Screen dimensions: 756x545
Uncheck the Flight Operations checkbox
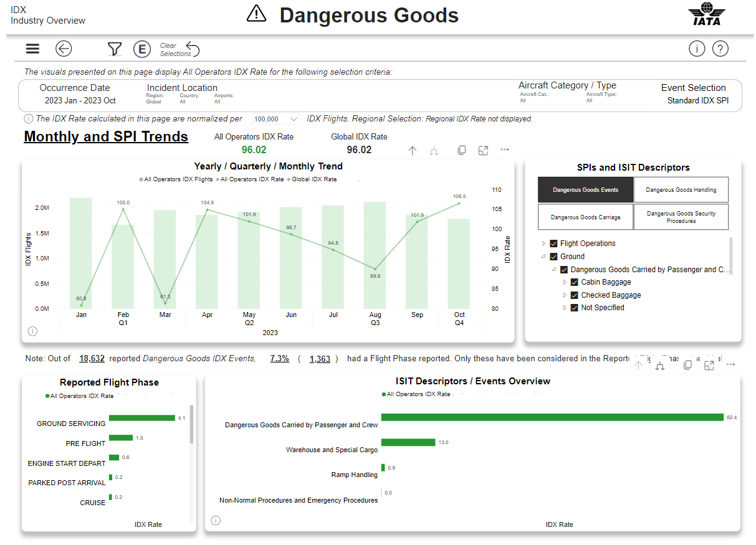pyautogui.click(x=553, y=244)
